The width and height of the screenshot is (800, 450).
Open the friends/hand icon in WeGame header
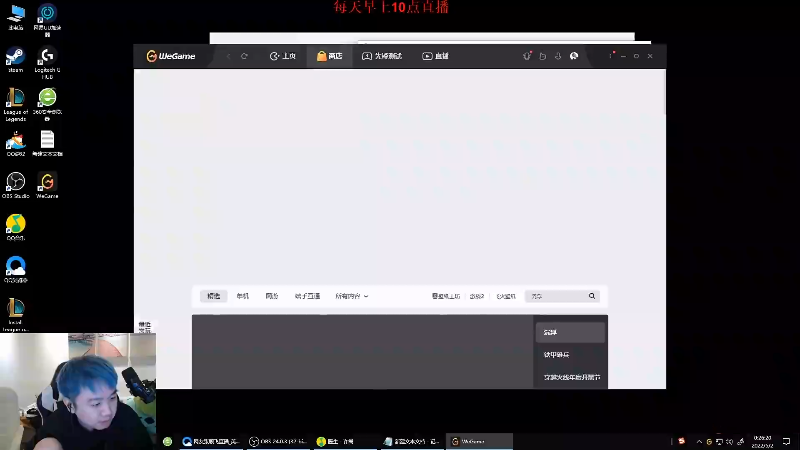pyautogui.click(x=543, y=56)
